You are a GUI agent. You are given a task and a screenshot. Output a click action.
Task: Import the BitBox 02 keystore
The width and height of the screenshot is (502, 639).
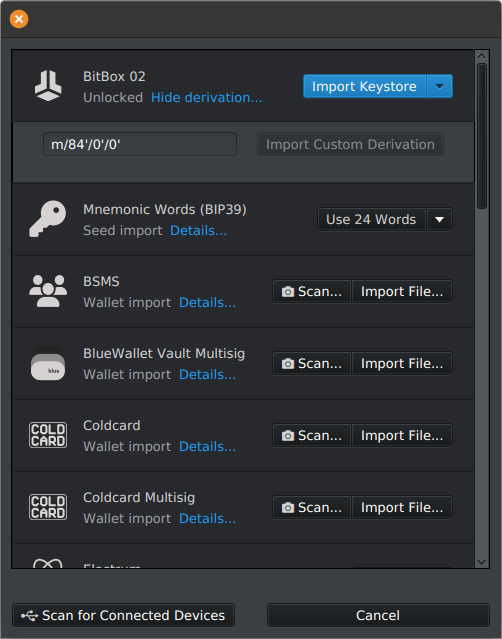click(x=365, y=86)
